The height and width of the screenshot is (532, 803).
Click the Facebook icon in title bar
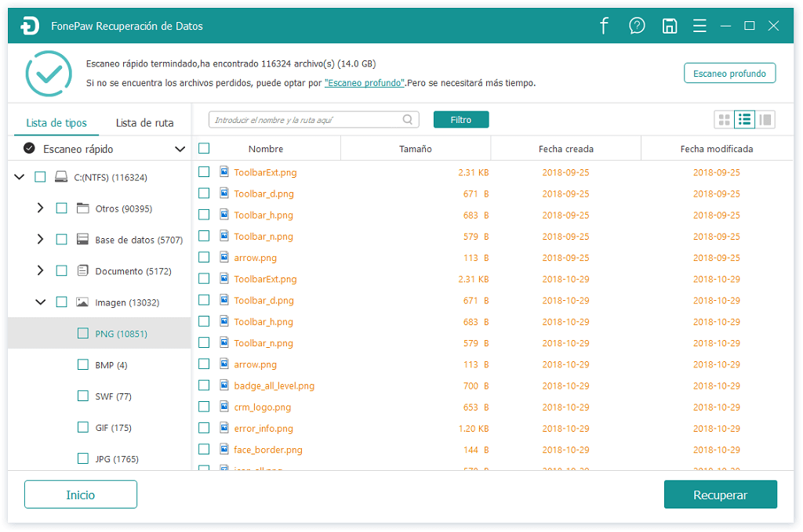(604, 26)
